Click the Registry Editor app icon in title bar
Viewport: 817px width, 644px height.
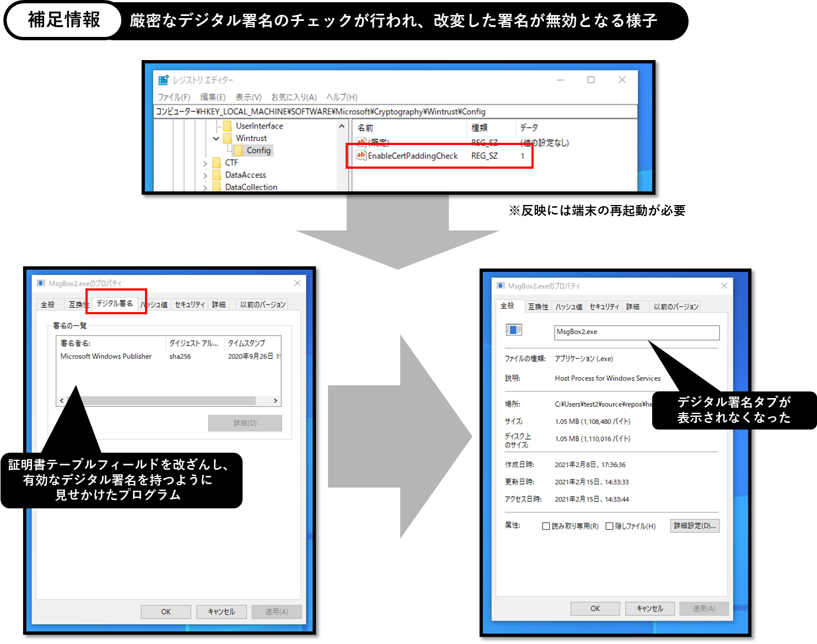coord(163,80)
